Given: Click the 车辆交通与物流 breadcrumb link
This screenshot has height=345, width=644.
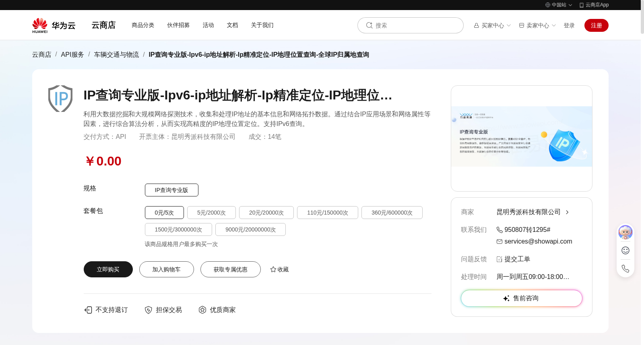Looking at the screenshot, I should [x=116, y=54].
